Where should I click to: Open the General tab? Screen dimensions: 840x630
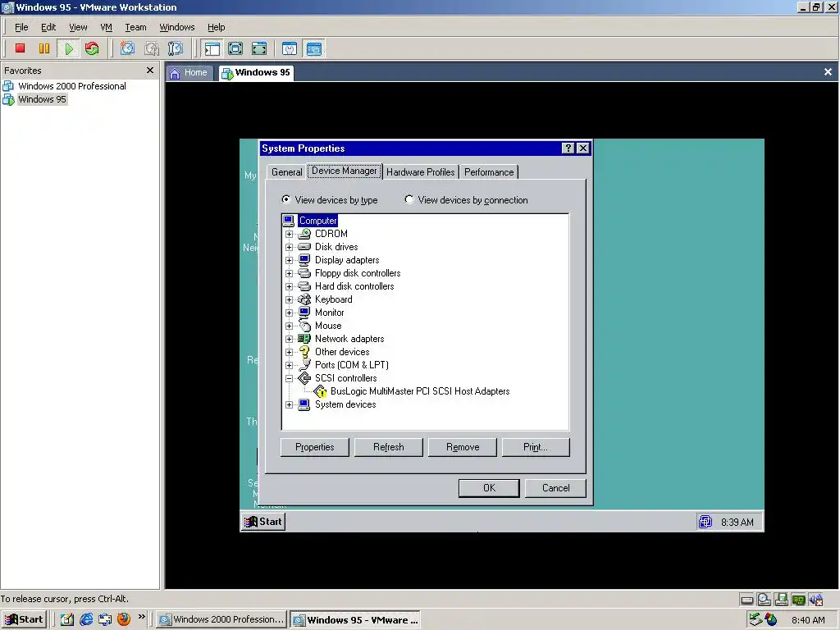[286, 172]
